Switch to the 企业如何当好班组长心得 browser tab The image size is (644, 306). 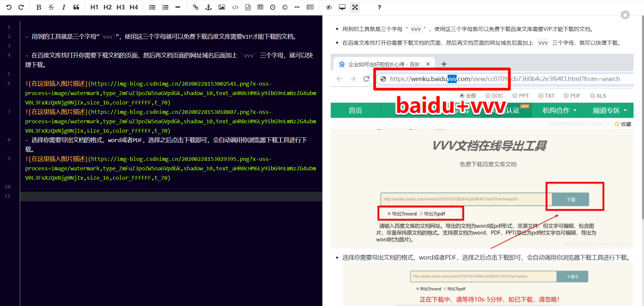point(379,64)
